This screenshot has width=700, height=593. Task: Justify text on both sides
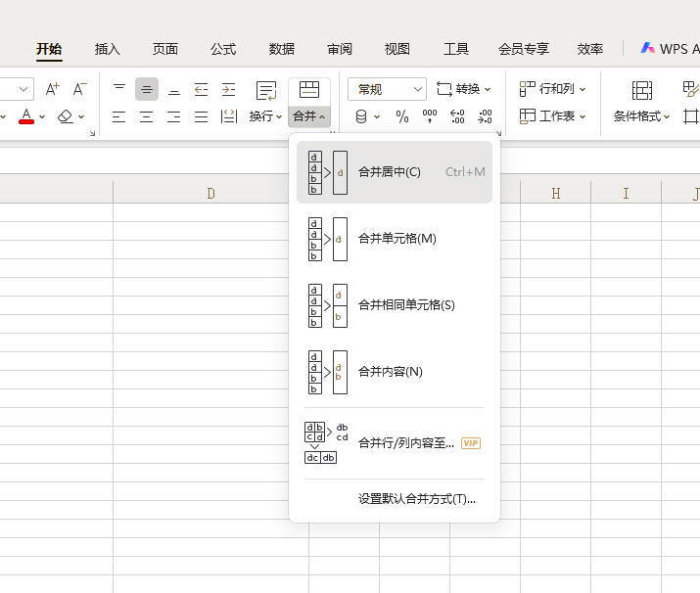[202, 116]
